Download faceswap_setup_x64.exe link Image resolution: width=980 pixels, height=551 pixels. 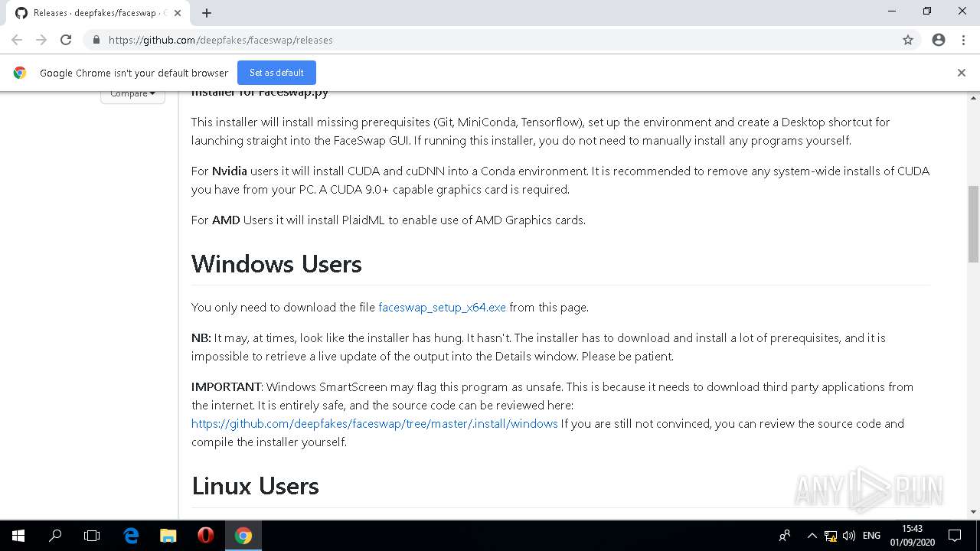pyautogui.click(x=442, y=308)
